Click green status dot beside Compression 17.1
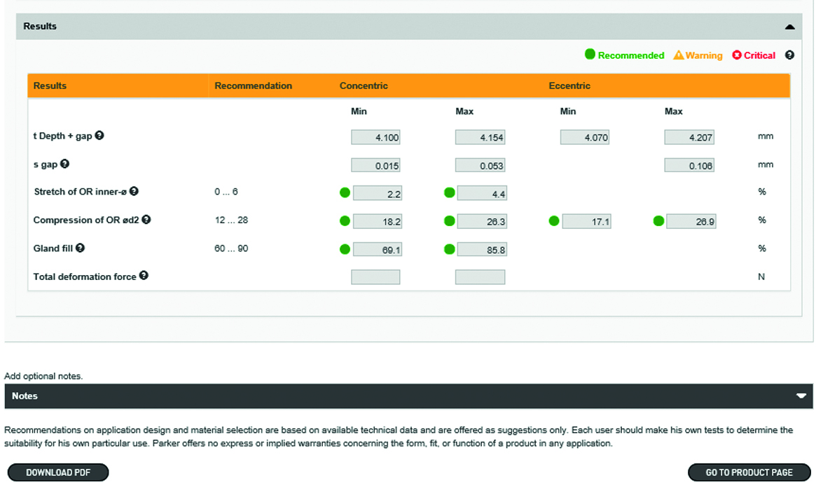Image resolution: width=816 pixels, height=504 pixels. pyautogui.click(x=554, y=221)
